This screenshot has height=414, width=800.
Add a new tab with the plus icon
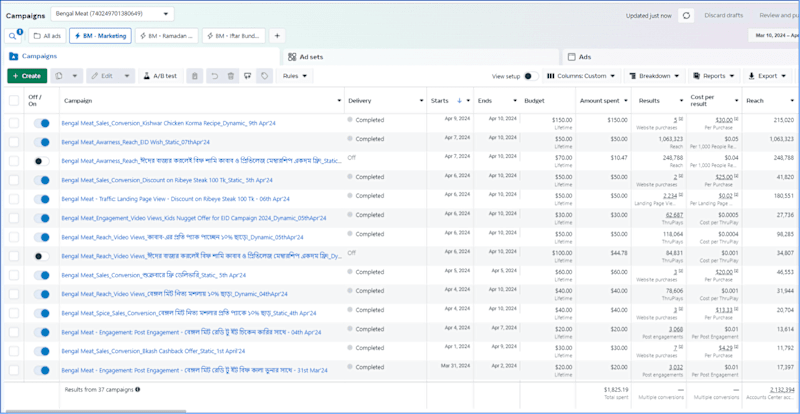[x=277, y=36]
